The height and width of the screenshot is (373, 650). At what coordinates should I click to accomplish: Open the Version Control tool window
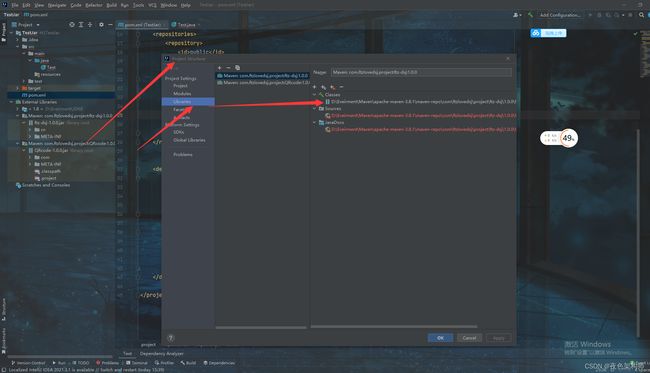click(28, 363)
